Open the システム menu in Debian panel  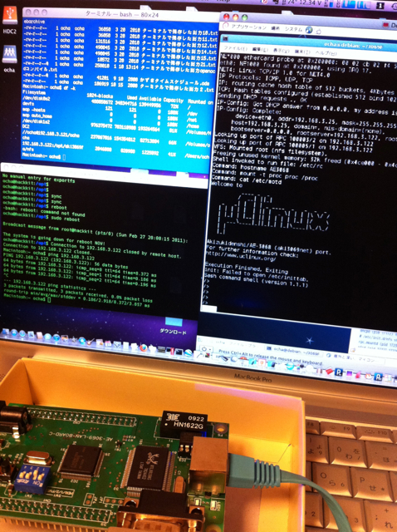tap(293, 29)
